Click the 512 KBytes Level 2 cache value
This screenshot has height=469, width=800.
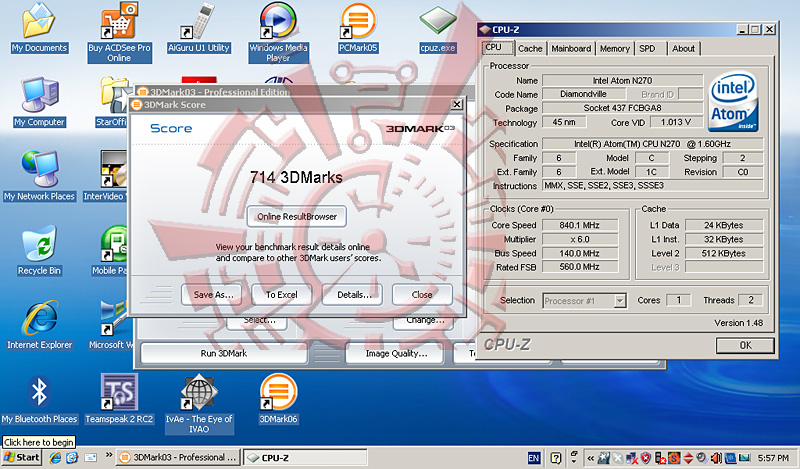point(723,253)
